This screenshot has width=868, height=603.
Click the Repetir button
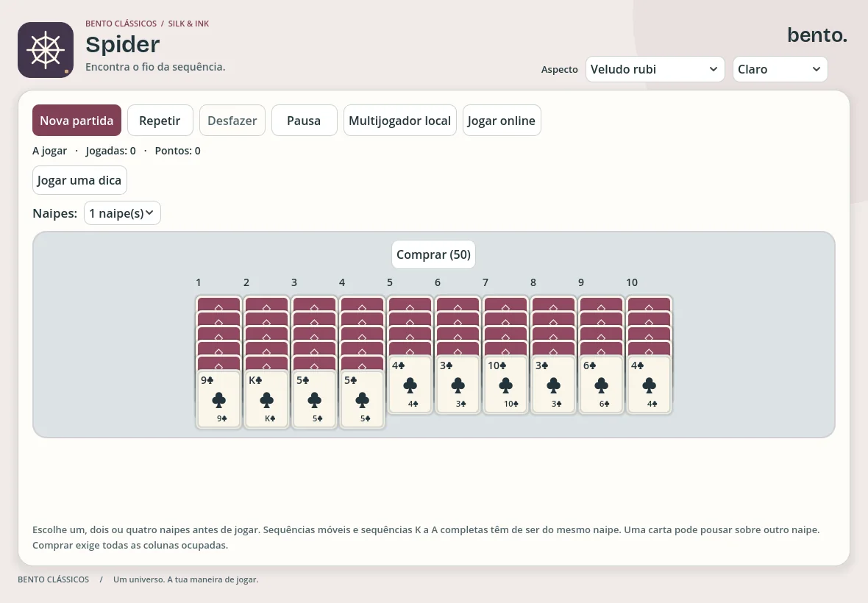pyautogui.click(x=160, y=120)
